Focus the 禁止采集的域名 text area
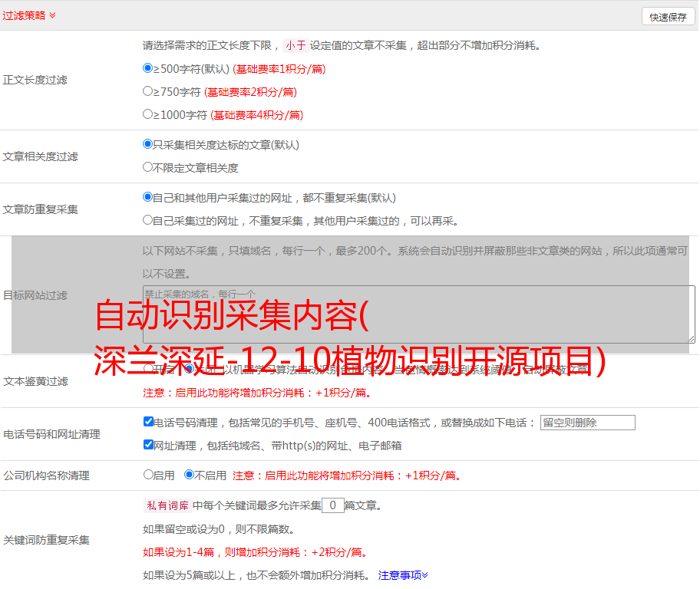700x589 pixels. point(418,314)
